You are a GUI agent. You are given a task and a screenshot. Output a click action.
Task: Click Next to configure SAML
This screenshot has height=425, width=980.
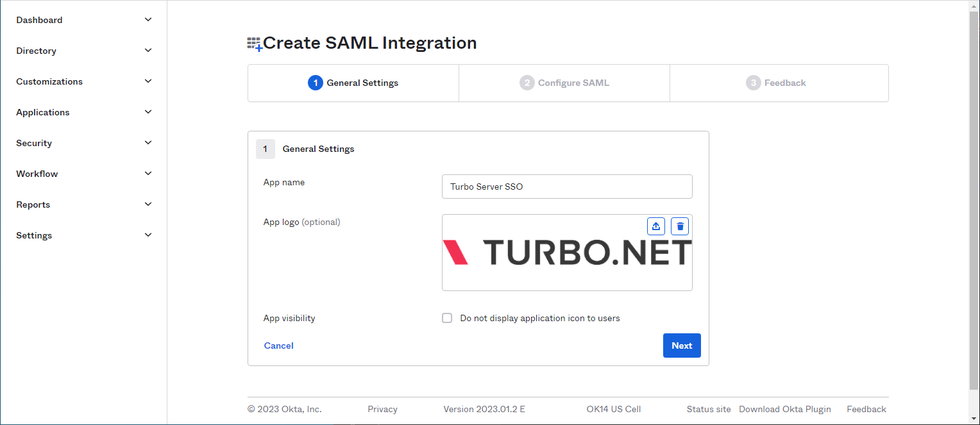pyautogui.click(x=681, y=345)
